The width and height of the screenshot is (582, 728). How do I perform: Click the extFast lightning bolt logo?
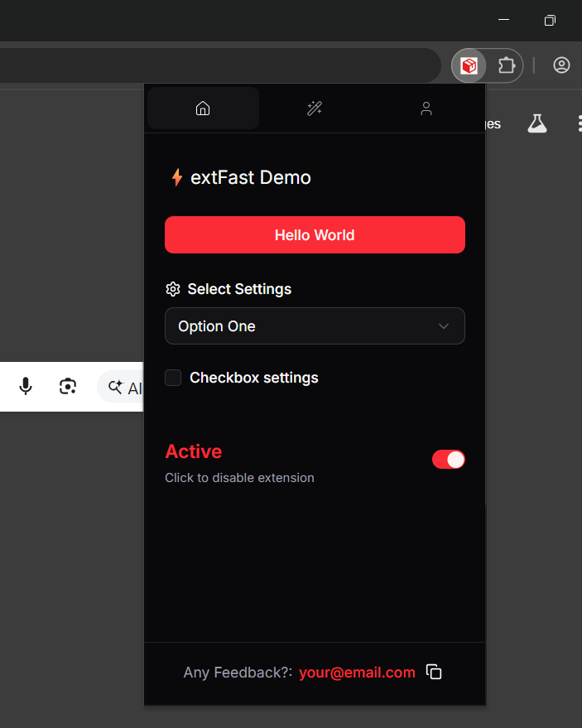tap(176, 177)
